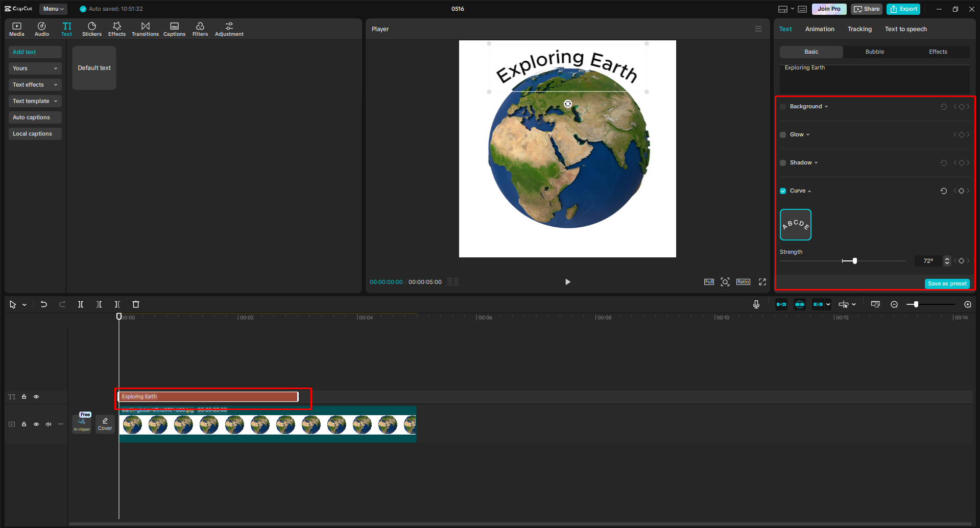Click the Split clip icon above timeline
980x528 pixels.
click(x=80, y=304)
